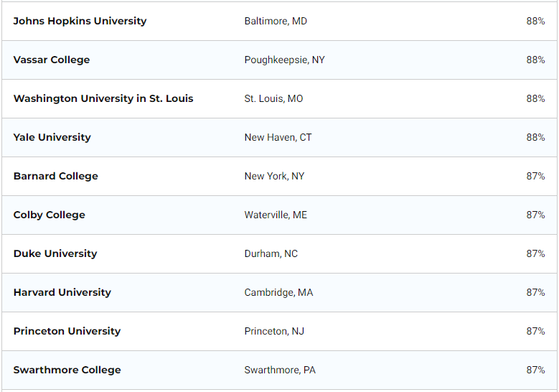Select Washington University in St. Louis

point(103,98)
